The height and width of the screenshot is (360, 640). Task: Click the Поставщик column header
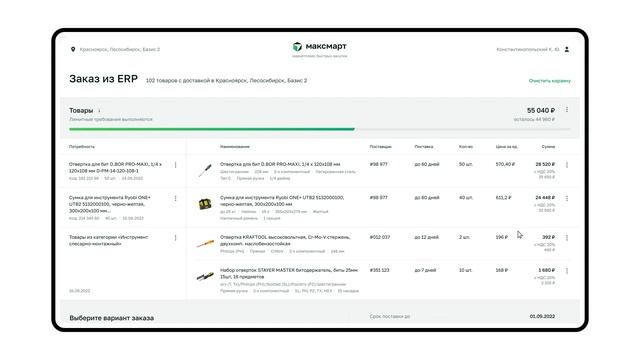tap(380, 147)
